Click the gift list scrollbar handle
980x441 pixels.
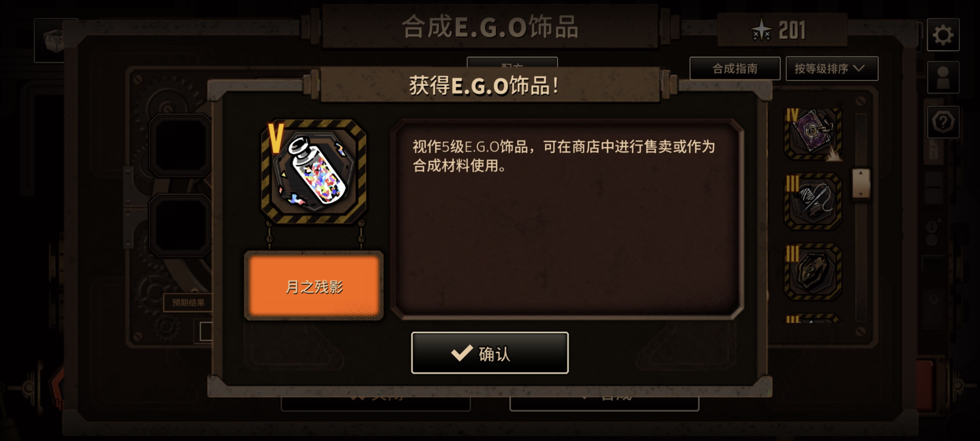(861, 184)
